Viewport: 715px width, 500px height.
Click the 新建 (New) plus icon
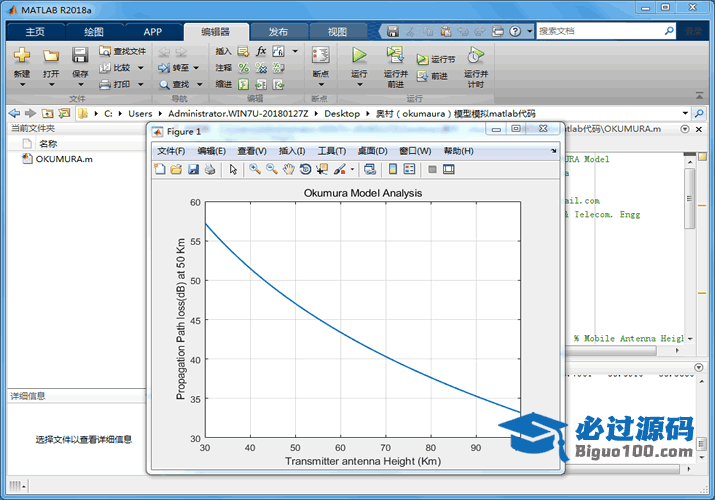21,55
